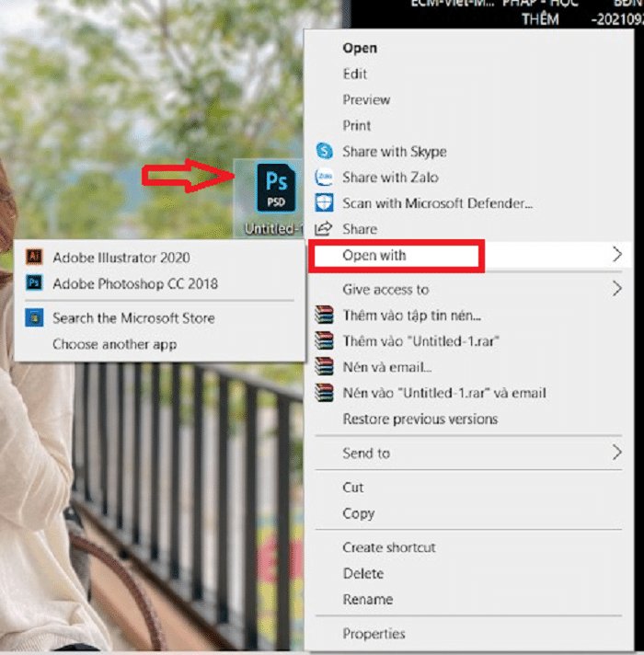Click the Microsoft Store search icon
The width and height of the screenshot is (644, 655).
click(34, 318)
